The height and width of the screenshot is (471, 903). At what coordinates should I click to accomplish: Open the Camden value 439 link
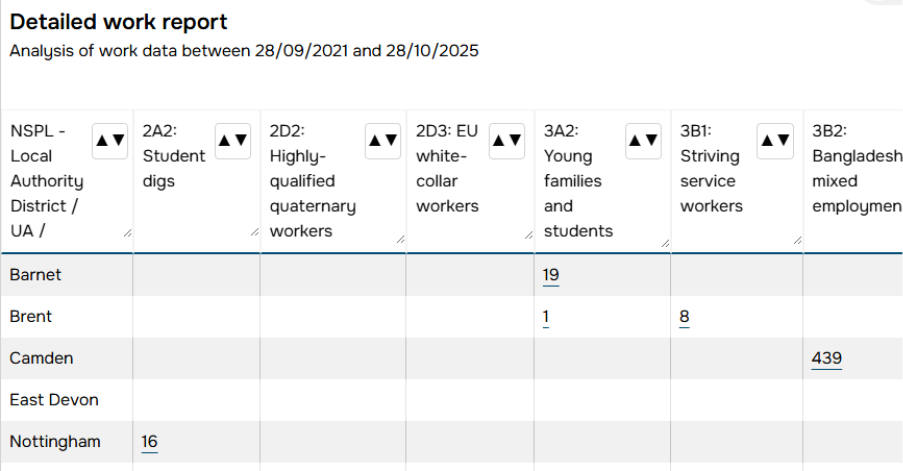pyautogui.click(x=827, y=358)
